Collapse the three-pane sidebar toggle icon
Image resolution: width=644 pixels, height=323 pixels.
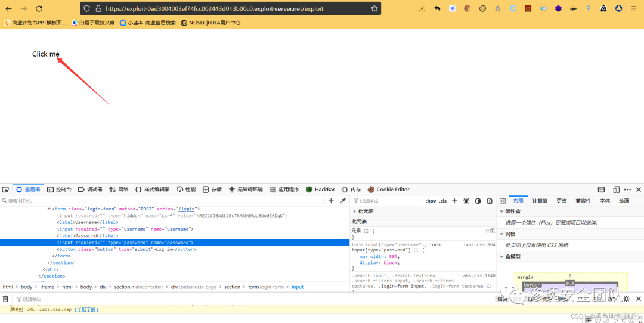point(503,201)
